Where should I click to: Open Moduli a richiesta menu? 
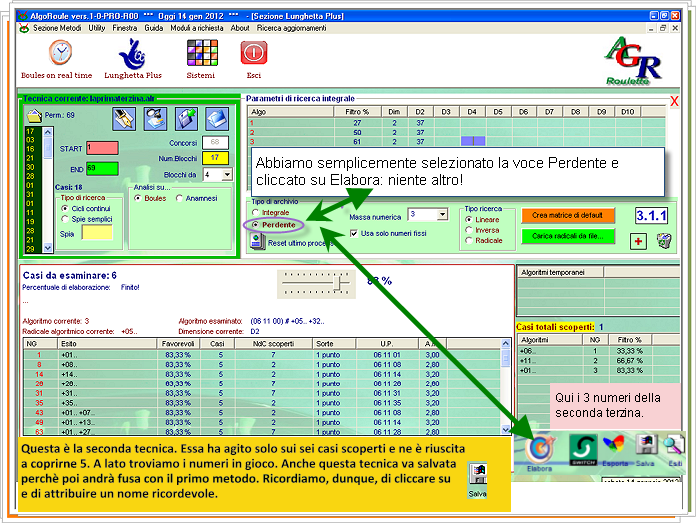tap(197, 28)
